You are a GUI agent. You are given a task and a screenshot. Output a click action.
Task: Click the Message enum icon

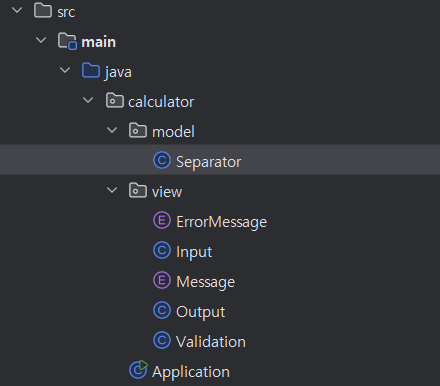162,280
